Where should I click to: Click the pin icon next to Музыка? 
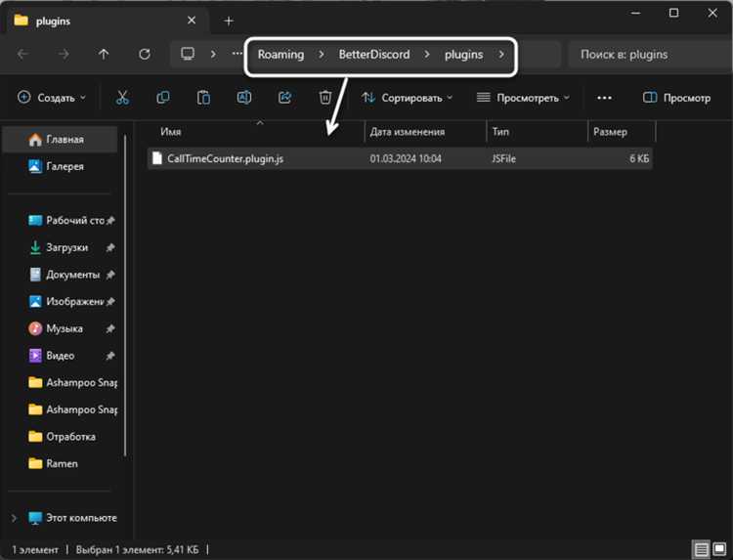[x=110, y=329]
